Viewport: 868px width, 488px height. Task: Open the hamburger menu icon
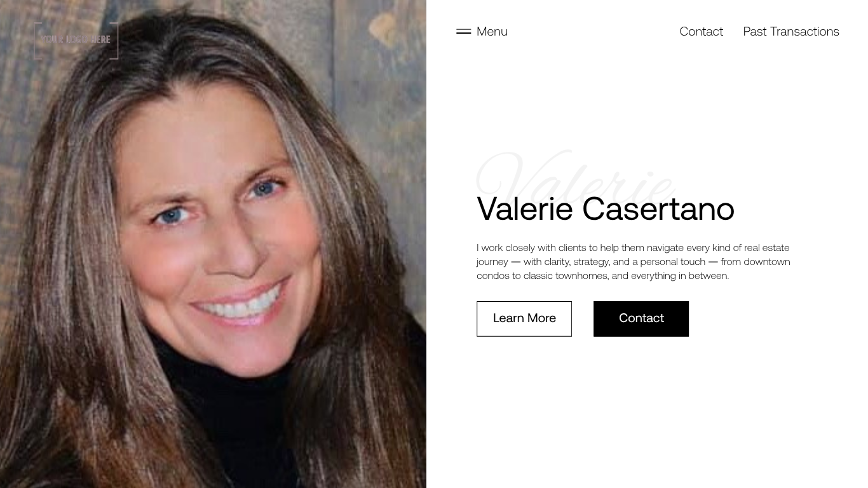pyautogui.click(x=463, y=31)
